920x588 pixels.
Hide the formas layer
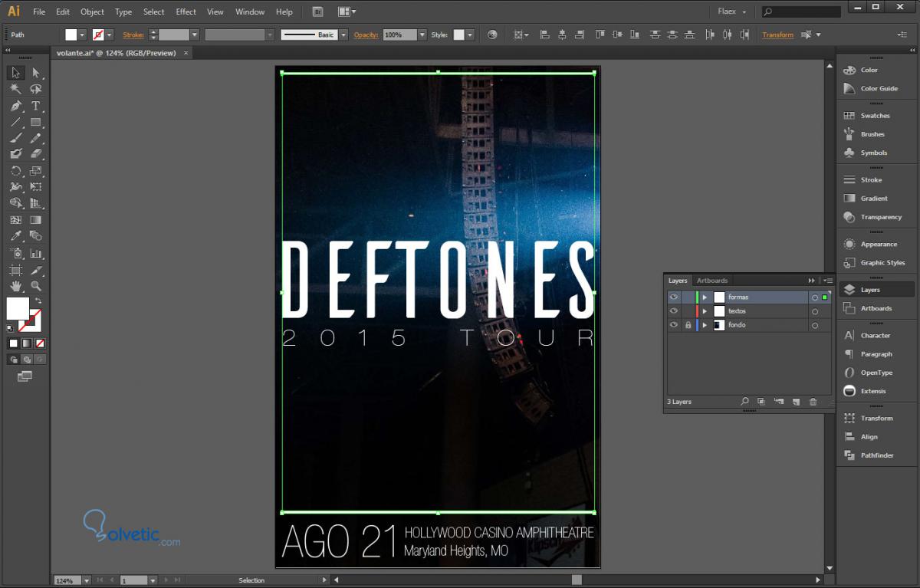pos(674,297)
